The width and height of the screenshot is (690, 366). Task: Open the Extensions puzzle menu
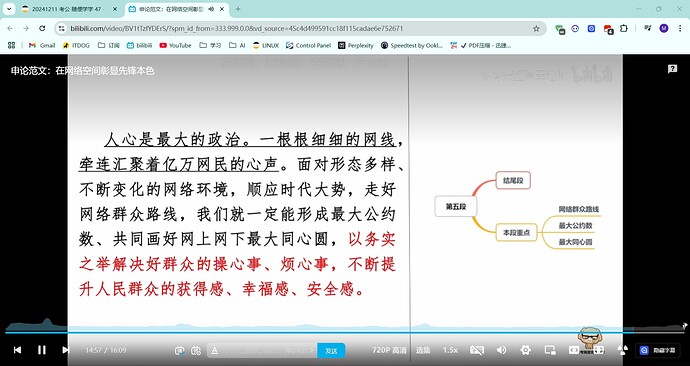click(x=624, y=29)
